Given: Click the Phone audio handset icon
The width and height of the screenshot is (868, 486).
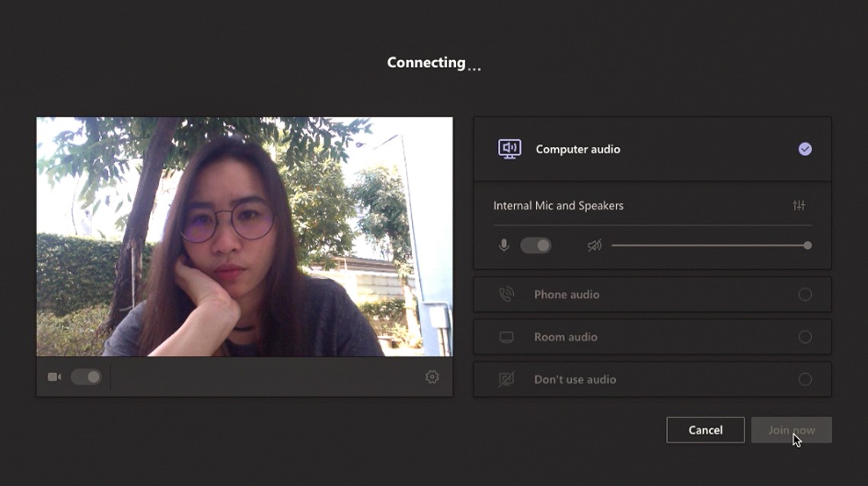Looking at the screenshot, I should point(506,295).
